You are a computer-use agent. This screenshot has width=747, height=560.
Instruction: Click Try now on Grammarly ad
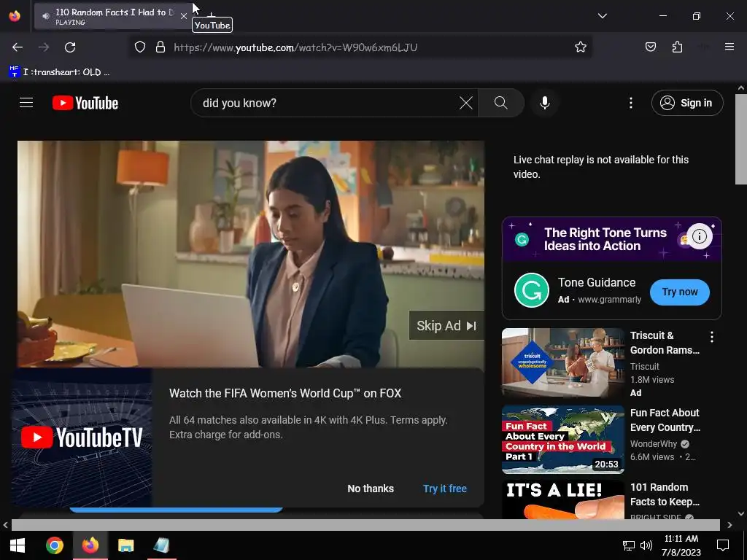(x=680, y=292)
